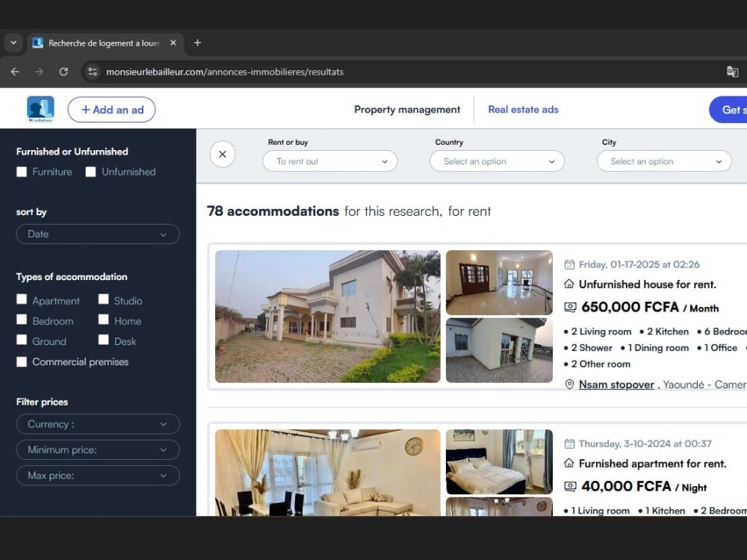Open the Rent or buy dropdown
Viewport: 747px width, 560px height.
point(330,161)
